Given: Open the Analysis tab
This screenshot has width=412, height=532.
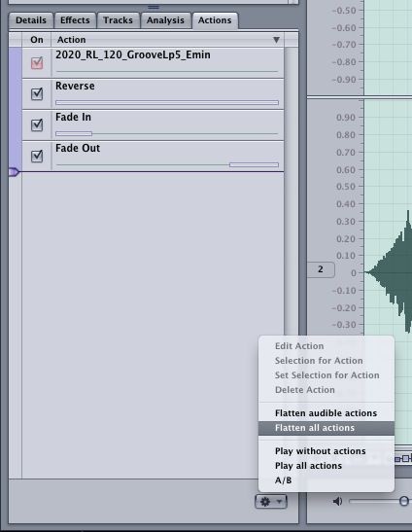Looking at the screenshot, I should click(165, 20).
